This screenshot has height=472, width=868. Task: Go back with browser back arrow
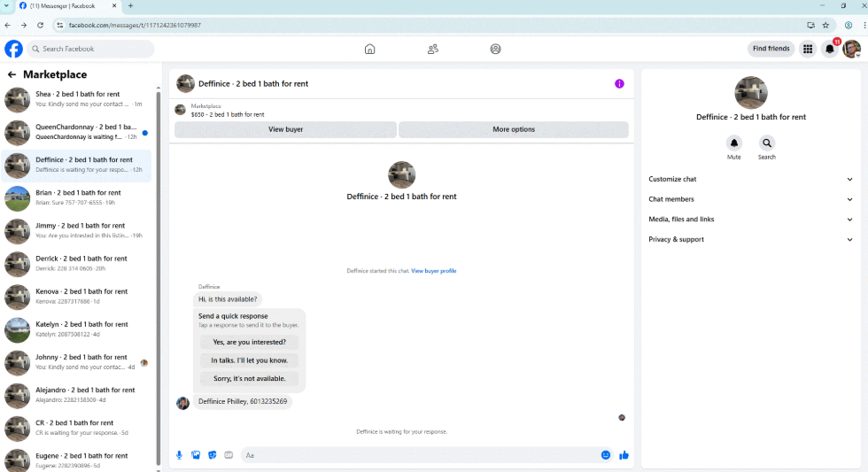(x=7, y=25)
